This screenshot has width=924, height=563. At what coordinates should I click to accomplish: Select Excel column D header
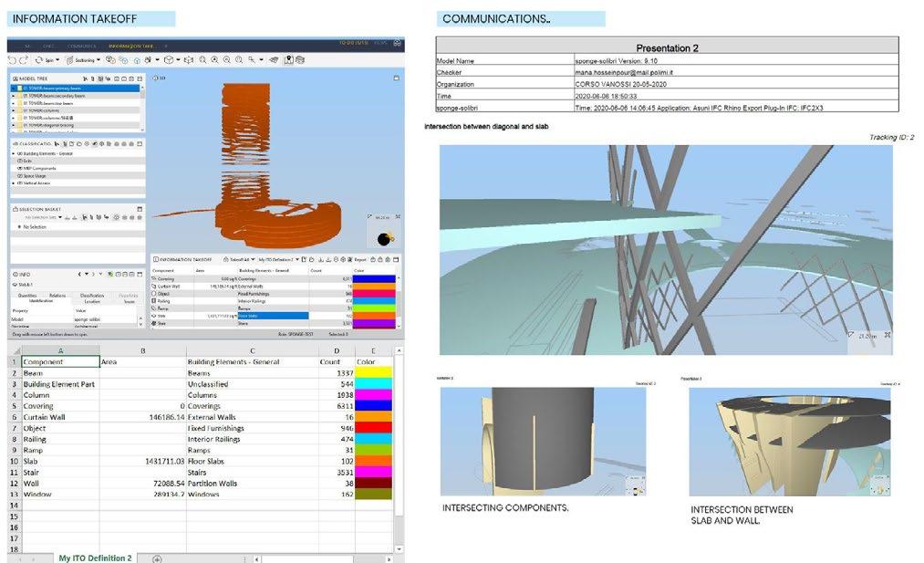pyautogui.click(x=337, y=350)
